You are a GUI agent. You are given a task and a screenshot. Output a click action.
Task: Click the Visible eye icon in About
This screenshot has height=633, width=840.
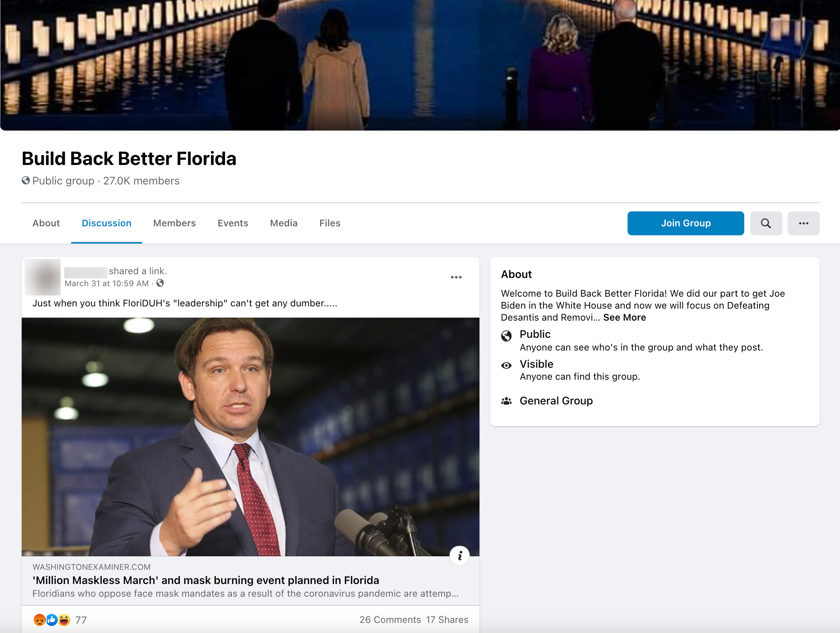point(506,366)
